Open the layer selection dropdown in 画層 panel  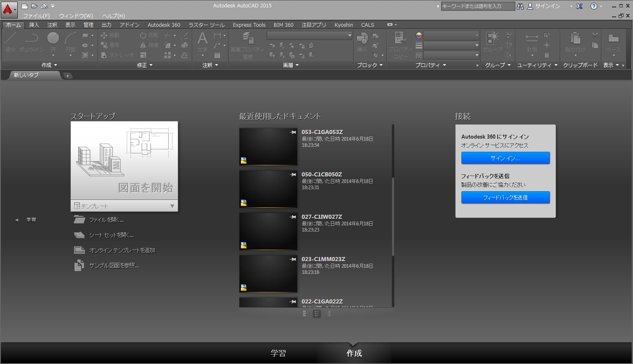point(310,36)
